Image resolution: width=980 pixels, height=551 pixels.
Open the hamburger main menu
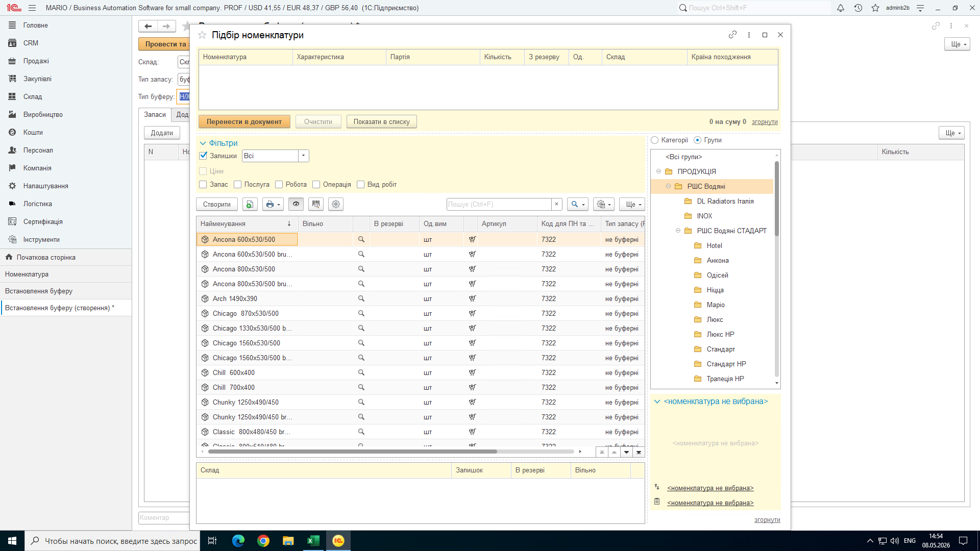pyautogui.click(x=32, y=8)
